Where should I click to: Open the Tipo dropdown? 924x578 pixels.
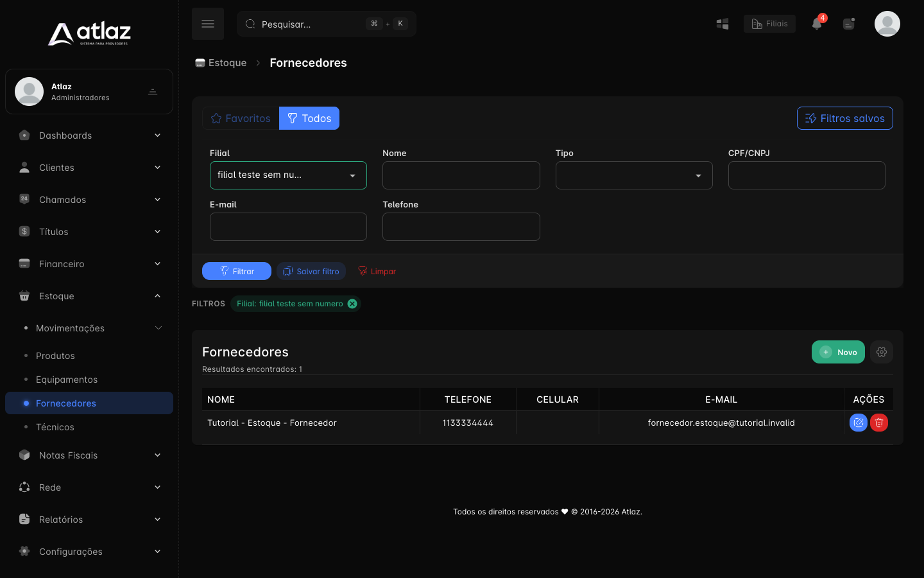point(634,175)
